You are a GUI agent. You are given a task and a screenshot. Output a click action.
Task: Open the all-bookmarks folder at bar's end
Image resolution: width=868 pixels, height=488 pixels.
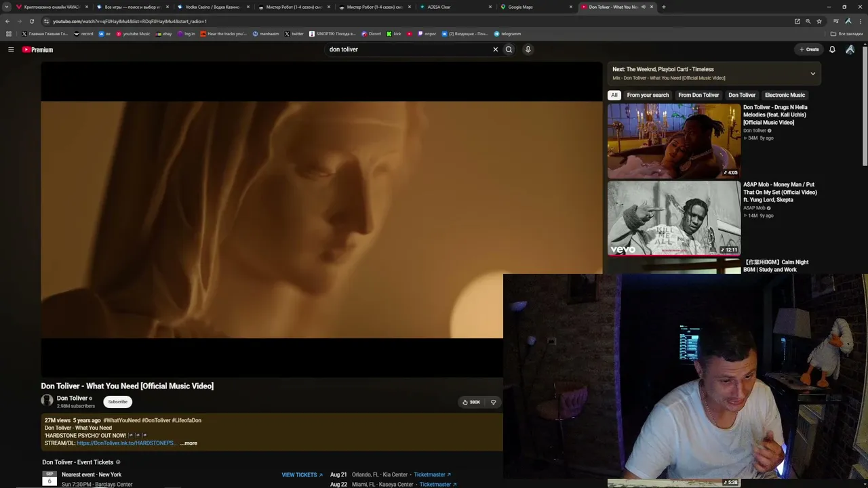pyautogui.click(x=847, y=34)
